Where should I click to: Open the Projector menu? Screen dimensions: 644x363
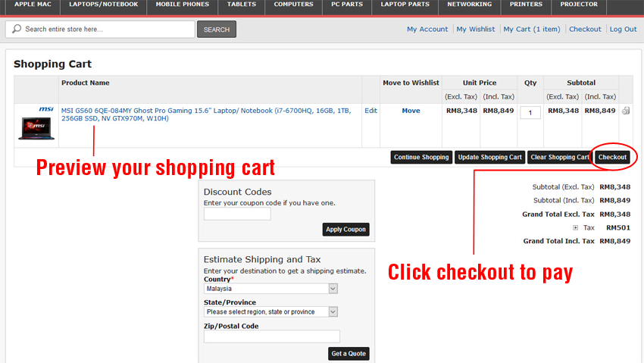coord(579,5)
